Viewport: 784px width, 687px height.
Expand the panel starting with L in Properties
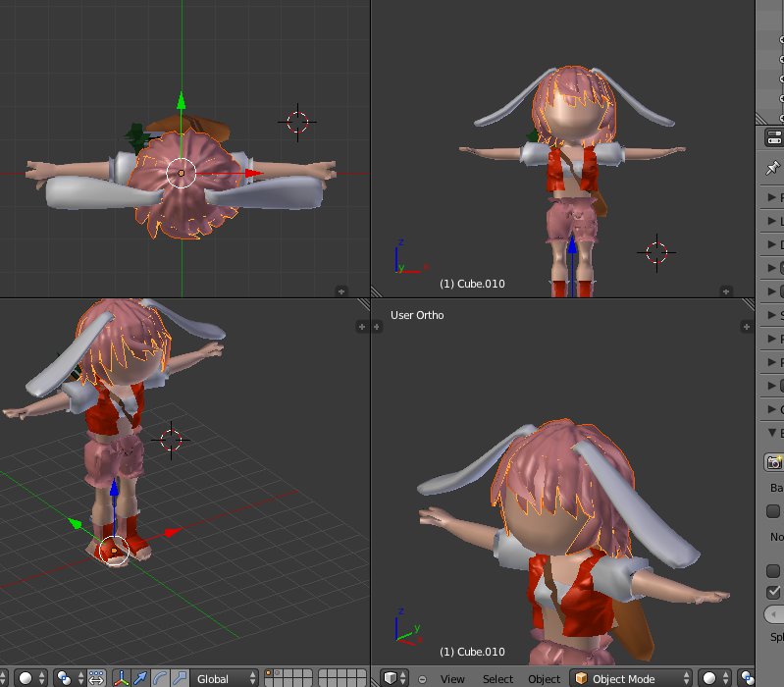pos(772,221)
